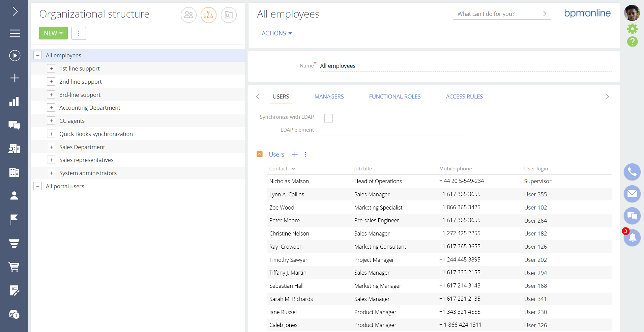The width and height of the screenshot is (644, 332).
Task: Open the ACTIONS dropdown menu
Action: pyautogui.click(x=277, y=33)
